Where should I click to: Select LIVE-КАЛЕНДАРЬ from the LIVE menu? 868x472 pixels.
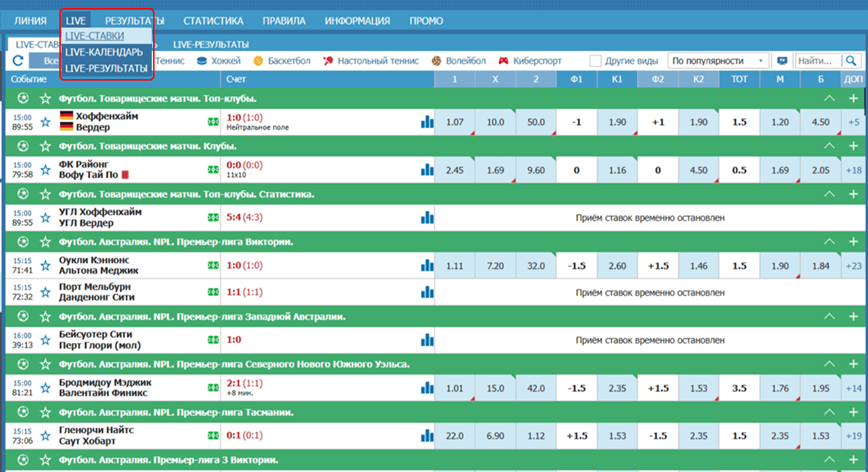pyautogui.click(x=103, y=52)
